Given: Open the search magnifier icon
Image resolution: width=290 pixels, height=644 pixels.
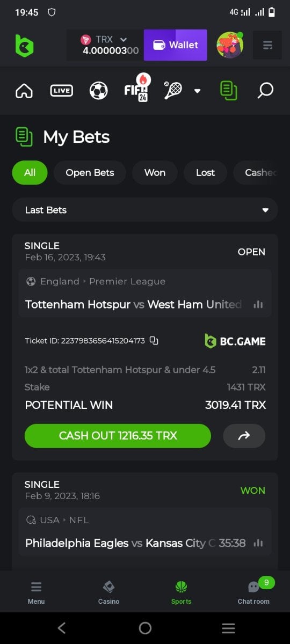Looking at the screenshot, I should point(265,91).
